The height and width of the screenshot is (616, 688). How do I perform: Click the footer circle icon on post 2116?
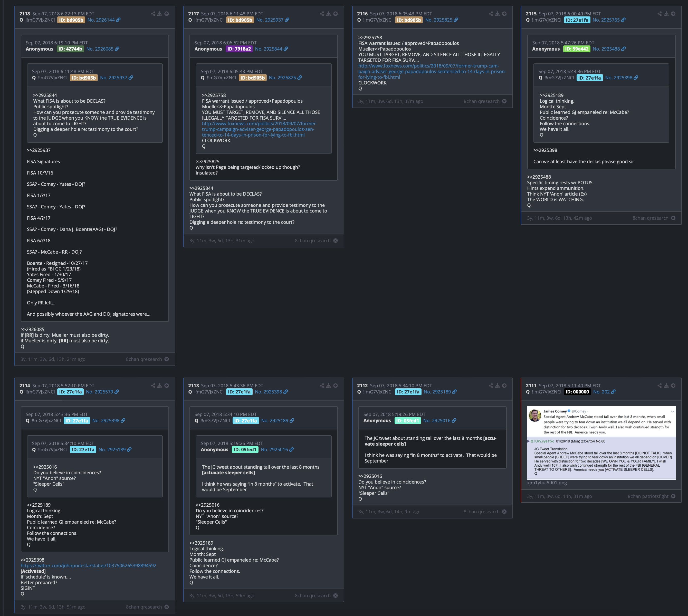[x=504, y=101]
